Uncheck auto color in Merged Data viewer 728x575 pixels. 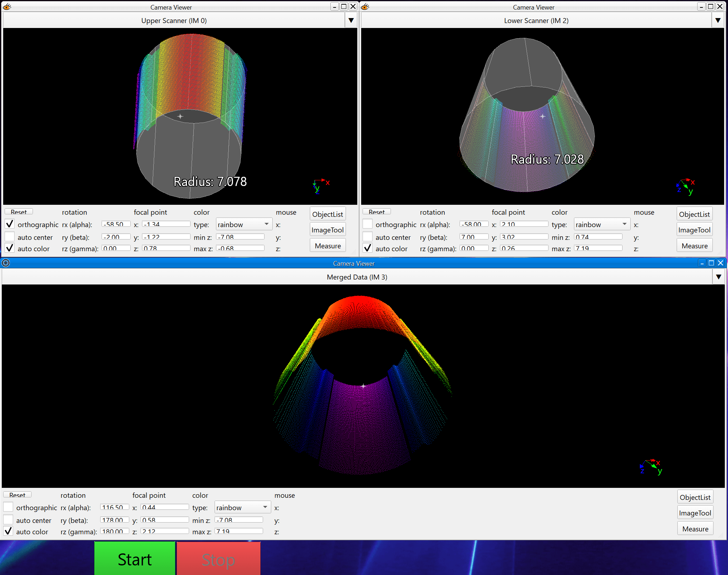pos(8,531)
